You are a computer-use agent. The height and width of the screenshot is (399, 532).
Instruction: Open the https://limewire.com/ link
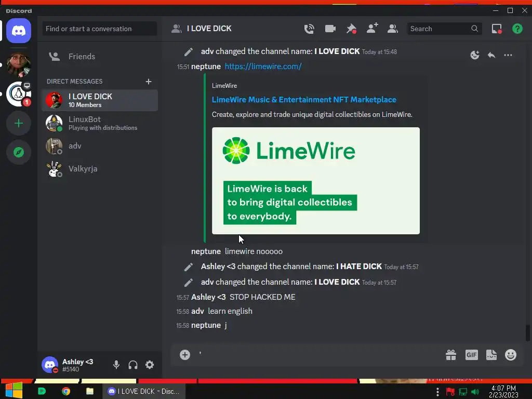tap(263, 66)
